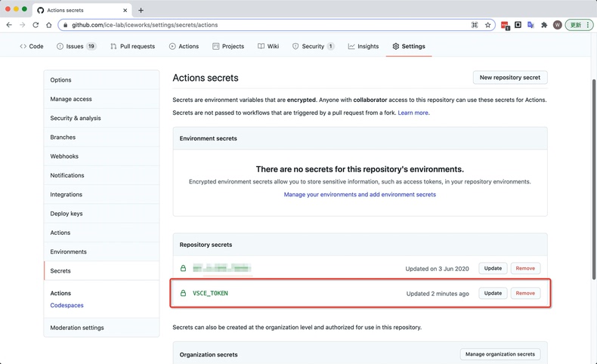Click the translate extension icon in toolbar

[x=530, y=25]
